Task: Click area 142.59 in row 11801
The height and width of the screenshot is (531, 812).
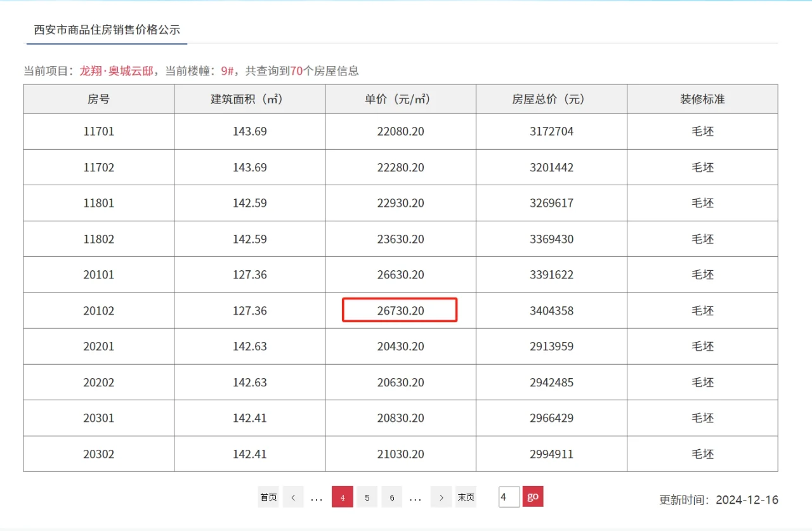Action: pos(249,203)
